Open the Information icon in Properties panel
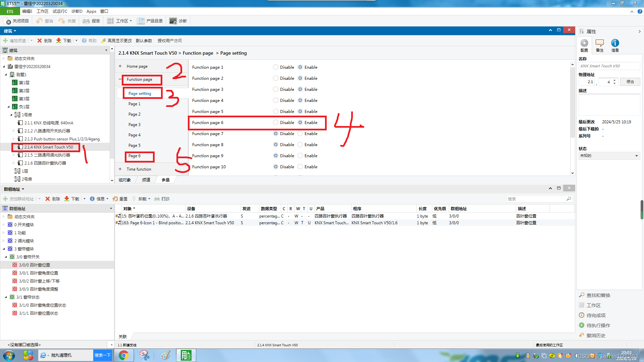The height and width of the screenshot is (362, 644). click(x=615, y=43)
